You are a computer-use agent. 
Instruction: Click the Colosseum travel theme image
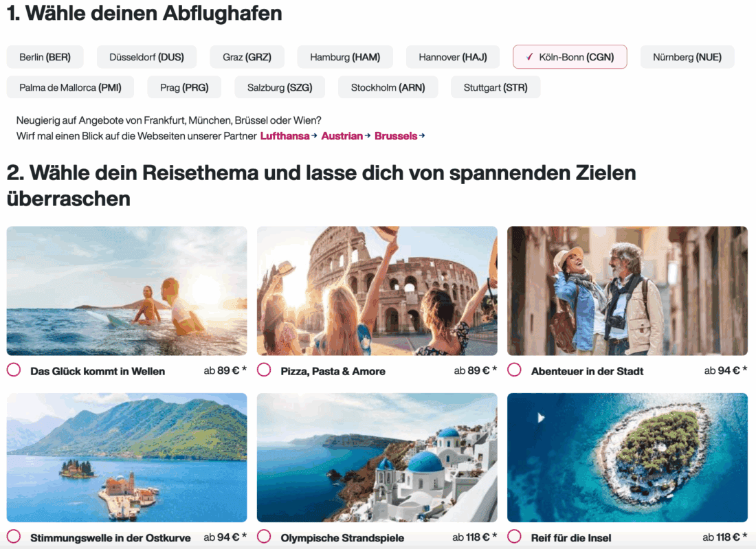coord(377,291)
